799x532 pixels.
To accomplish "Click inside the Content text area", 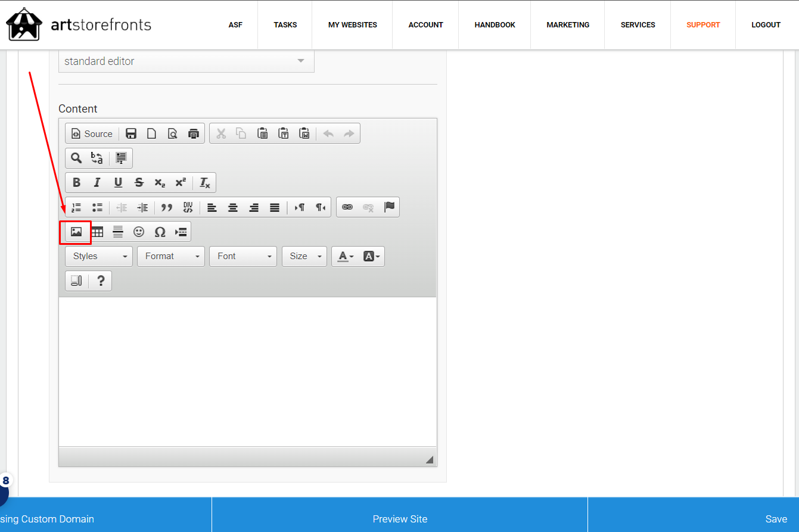I will click(x=247, y=372).
